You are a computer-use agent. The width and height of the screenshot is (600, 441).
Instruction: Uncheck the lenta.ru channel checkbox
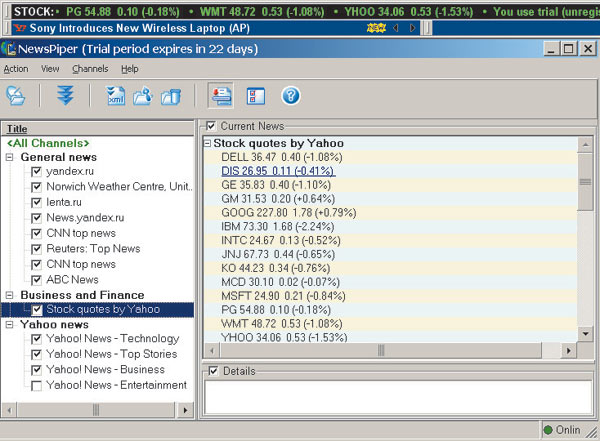click(x=35, y=202)
